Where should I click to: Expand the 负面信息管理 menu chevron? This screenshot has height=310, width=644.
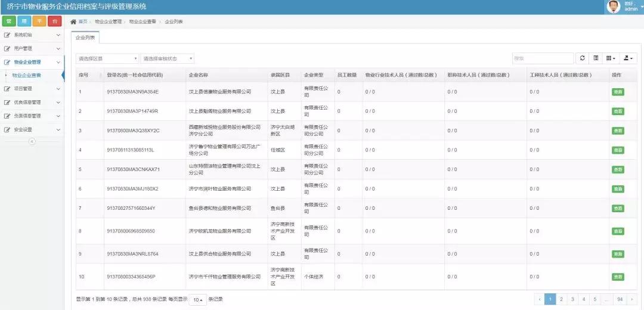click(58, 116)
